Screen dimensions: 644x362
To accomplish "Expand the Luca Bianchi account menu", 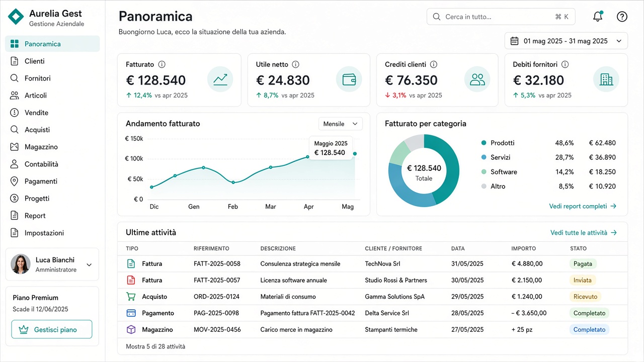I will click(x=89, y=265).
